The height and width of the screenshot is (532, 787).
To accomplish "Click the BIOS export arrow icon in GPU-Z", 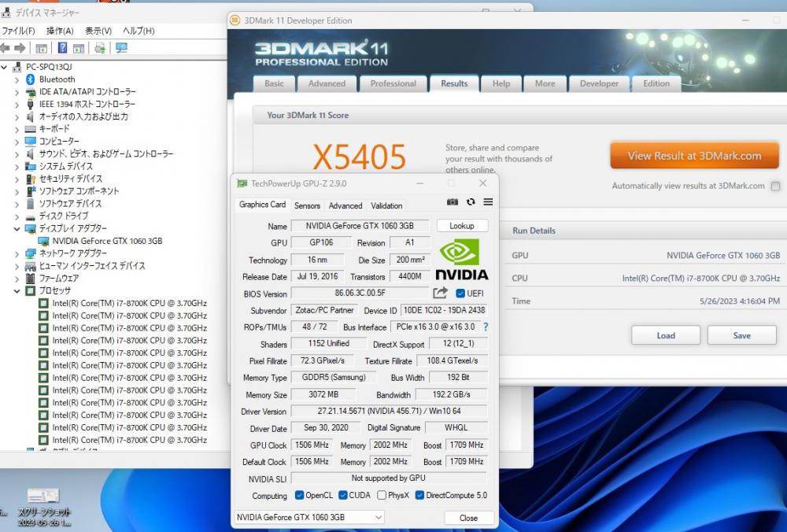I will 440,293.
